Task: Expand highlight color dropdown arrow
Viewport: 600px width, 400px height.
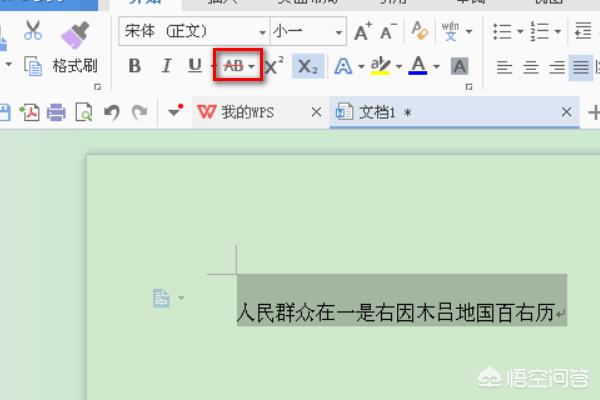Action: click(399, 67)
